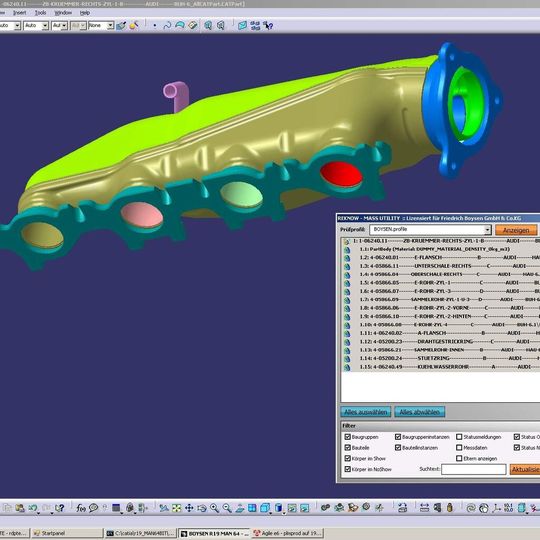
Task: Click the axis system icon in bottom toolbar
Action: point(497,508)
